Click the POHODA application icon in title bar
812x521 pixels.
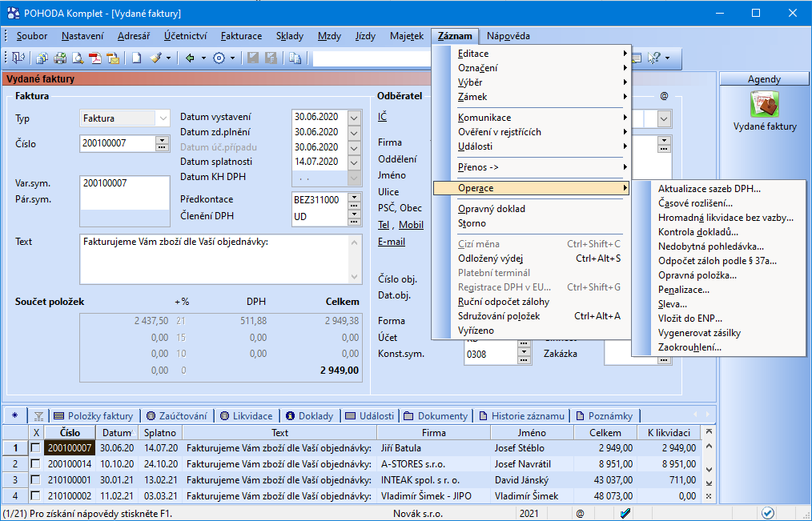(14, 13)
